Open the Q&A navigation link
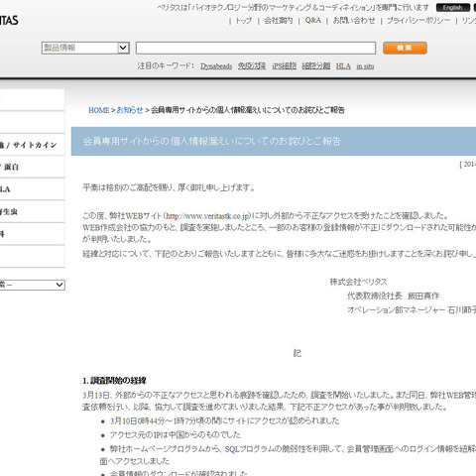This screenshot has width=476, height=476. coord(313,21)
